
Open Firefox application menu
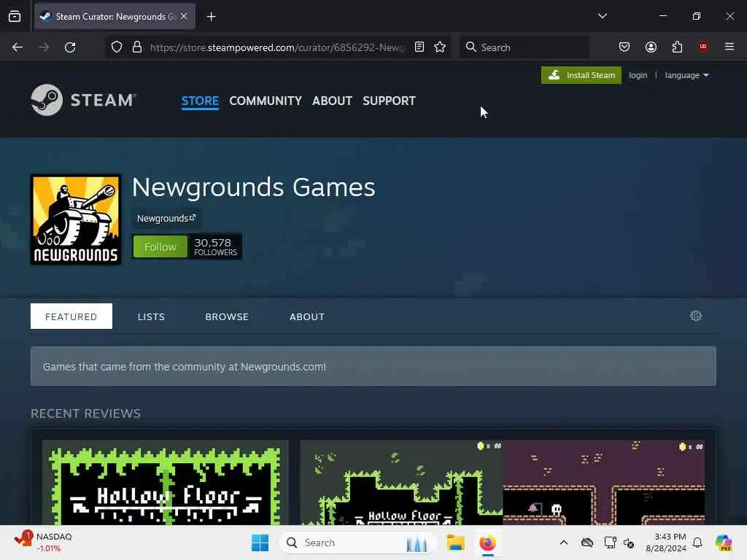[729, 47]
